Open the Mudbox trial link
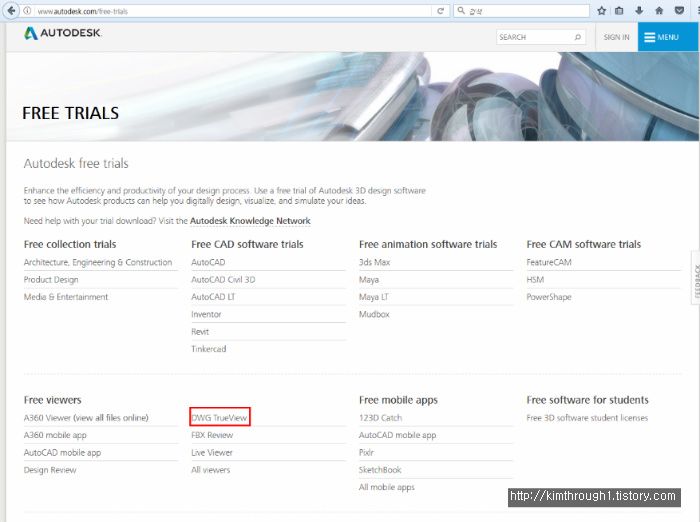 374,314
